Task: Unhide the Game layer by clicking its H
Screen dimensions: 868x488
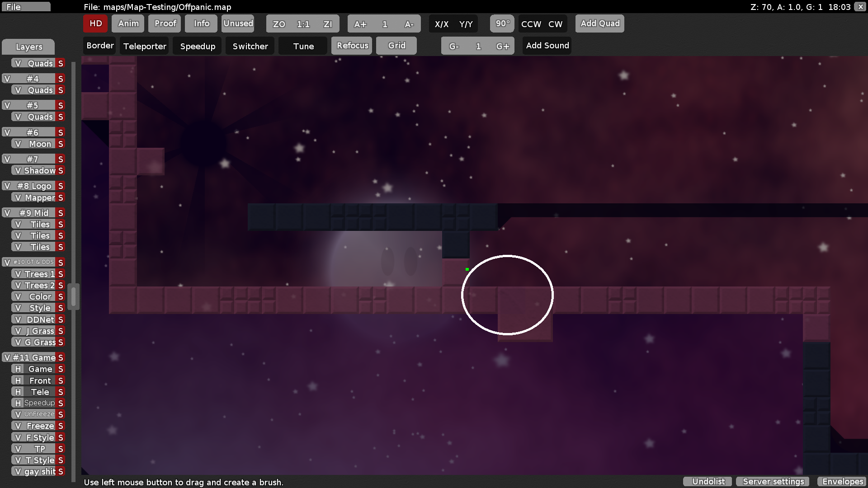Action: click(x=18, y=369)
